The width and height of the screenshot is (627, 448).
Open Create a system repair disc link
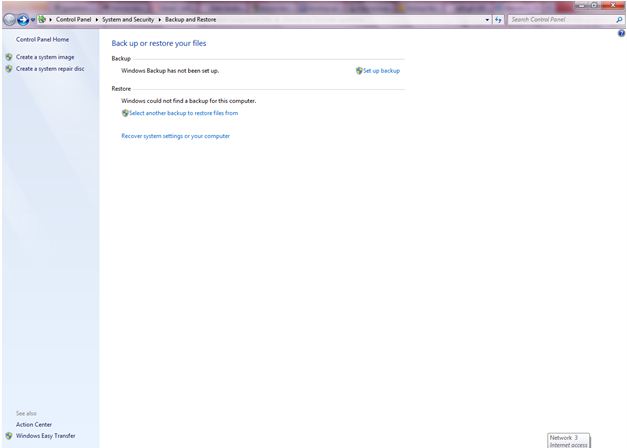pyautogui.click(x=50, y=69)
